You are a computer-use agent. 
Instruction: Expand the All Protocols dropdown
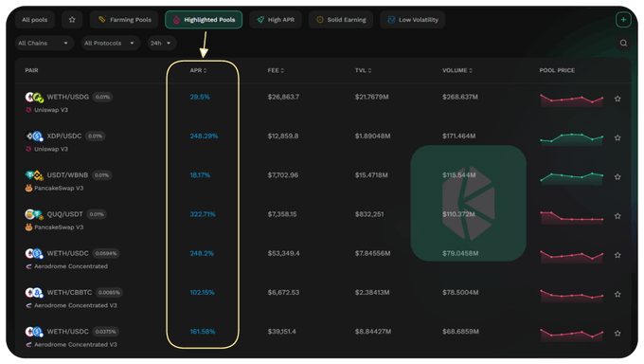(x=110, y=44)
